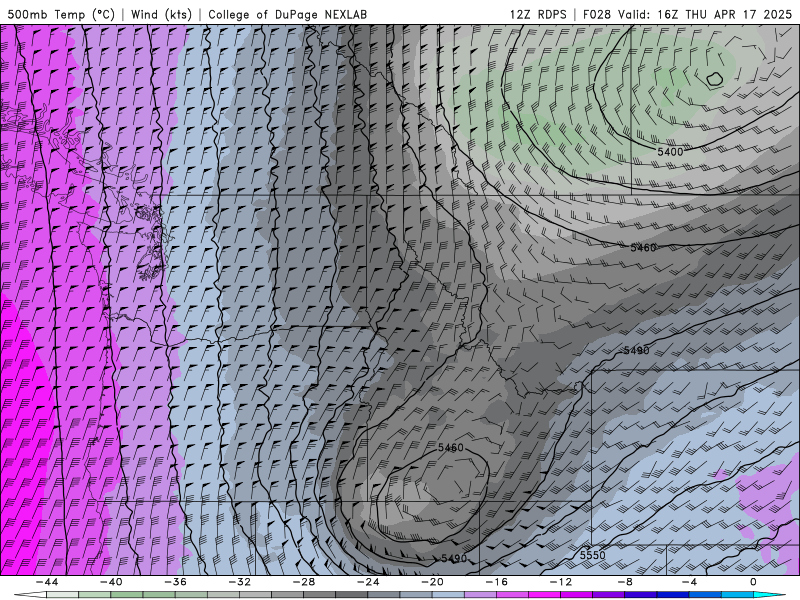Click the -16 color bar label

[496, 582]
